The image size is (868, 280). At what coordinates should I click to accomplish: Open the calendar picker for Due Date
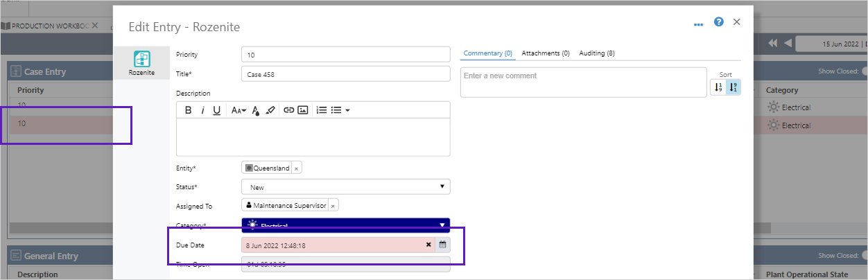[442, 245]
